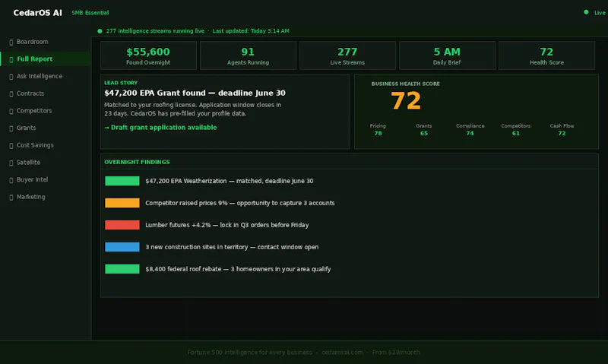Click the Satellite icon glyph

tap(11, 163)
